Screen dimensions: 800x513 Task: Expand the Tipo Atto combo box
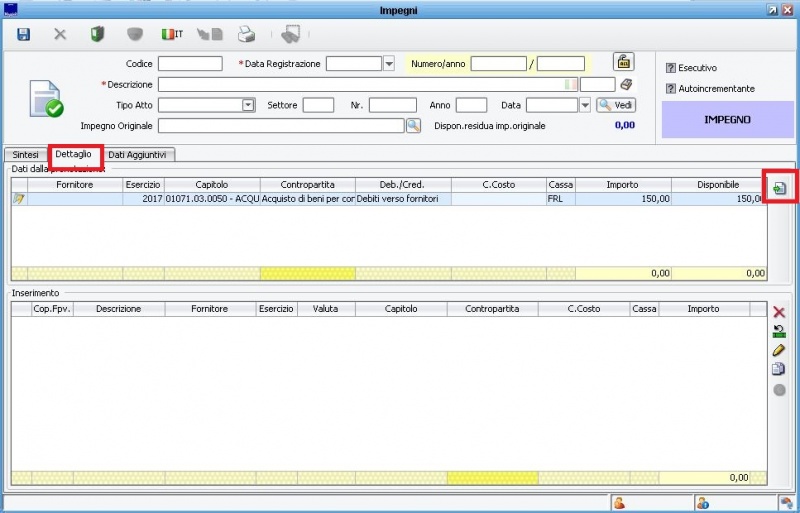click(x=248, y=105)
